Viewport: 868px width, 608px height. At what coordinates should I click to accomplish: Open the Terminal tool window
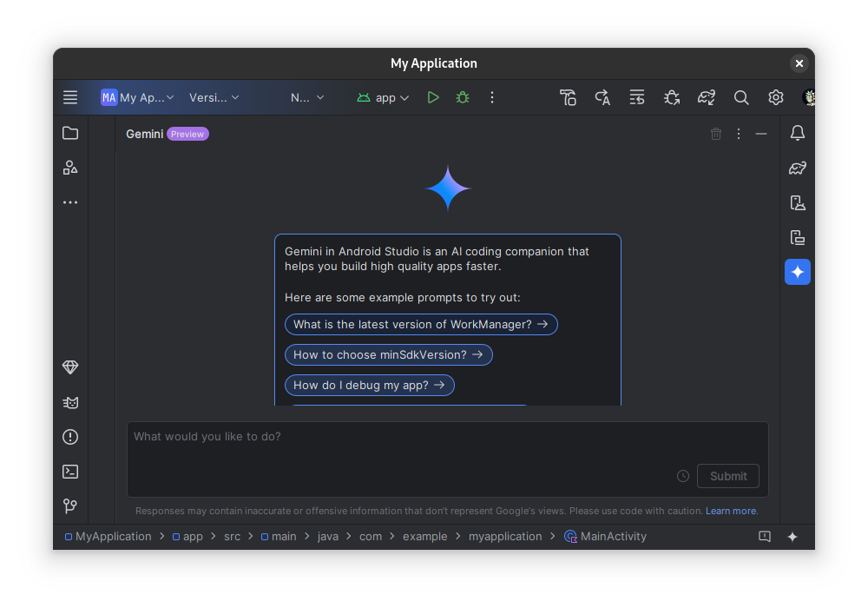pos(70,472)
